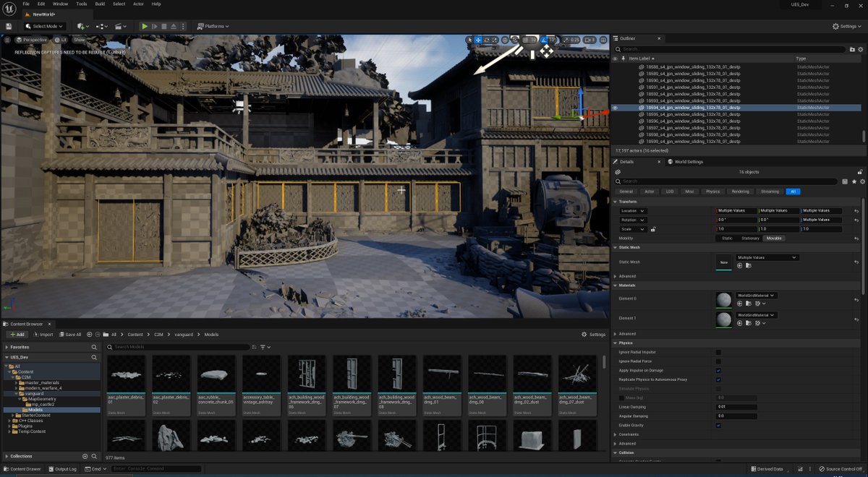Viewport: 868px width, 477px height.
Task: Select the Physics filter in Details
Action: coord(713,192)
